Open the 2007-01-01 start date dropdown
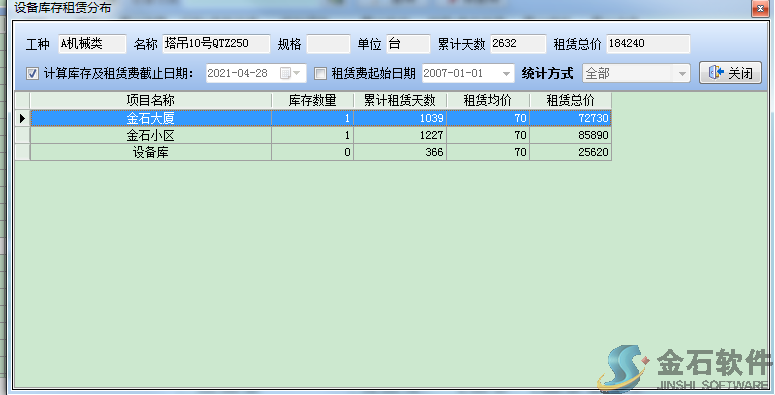This screenshot has height=395, width=775. [506, 74]
